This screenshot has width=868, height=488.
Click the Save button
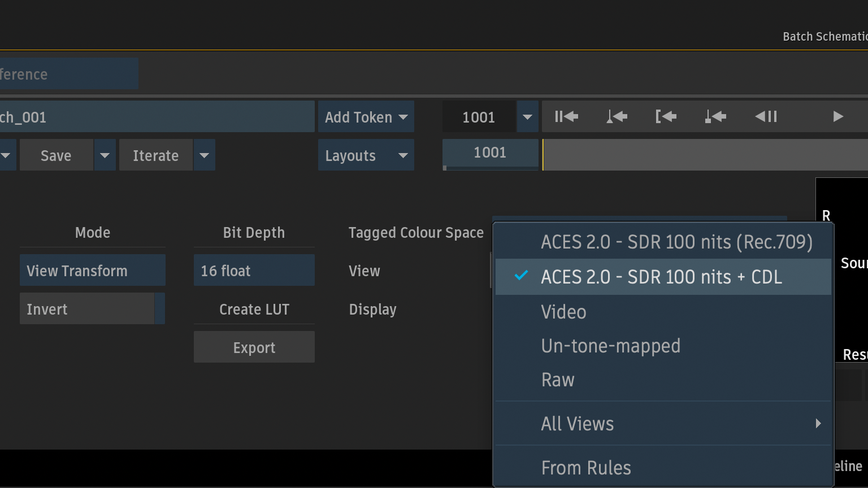click(x=56, y=155)
